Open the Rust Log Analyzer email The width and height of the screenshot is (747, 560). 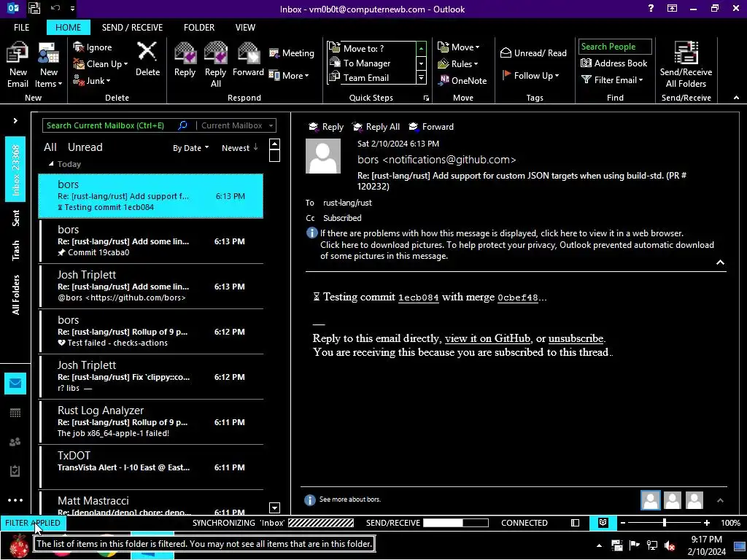click(151, 421)
